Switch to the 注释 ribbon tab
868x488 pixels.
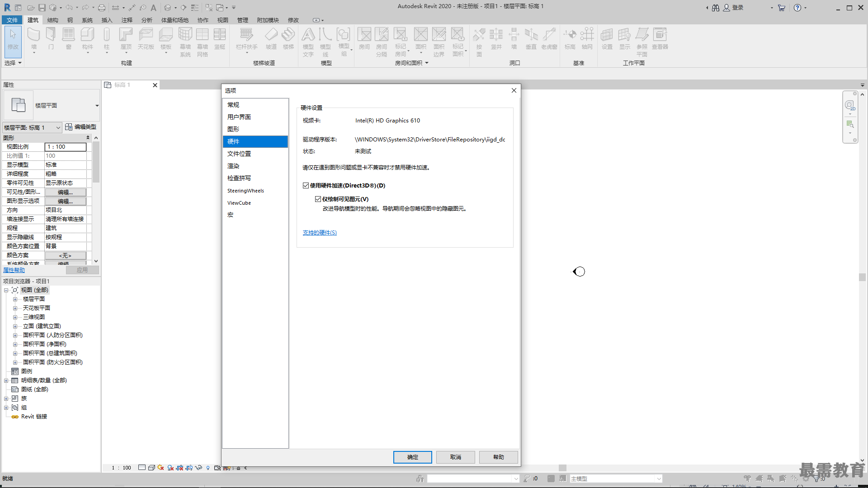pos(127,20)
